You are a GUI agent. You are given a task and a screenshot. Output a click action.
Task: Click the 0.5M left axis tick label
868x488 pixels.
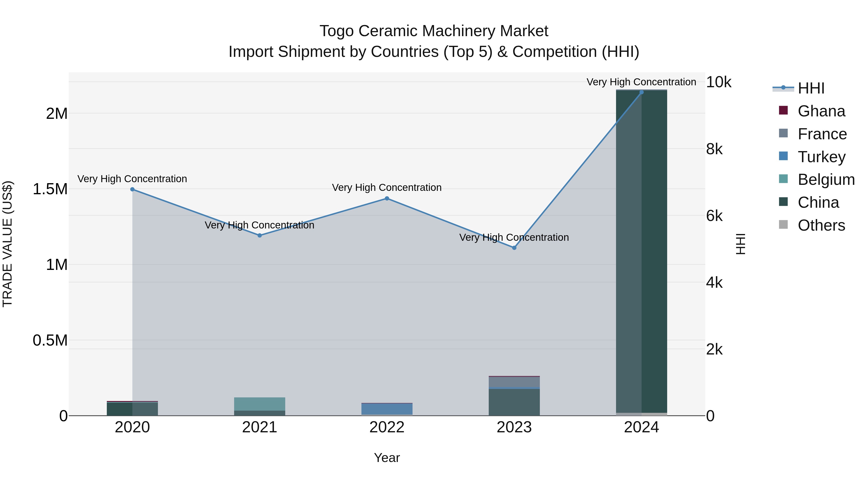[50, 341]
